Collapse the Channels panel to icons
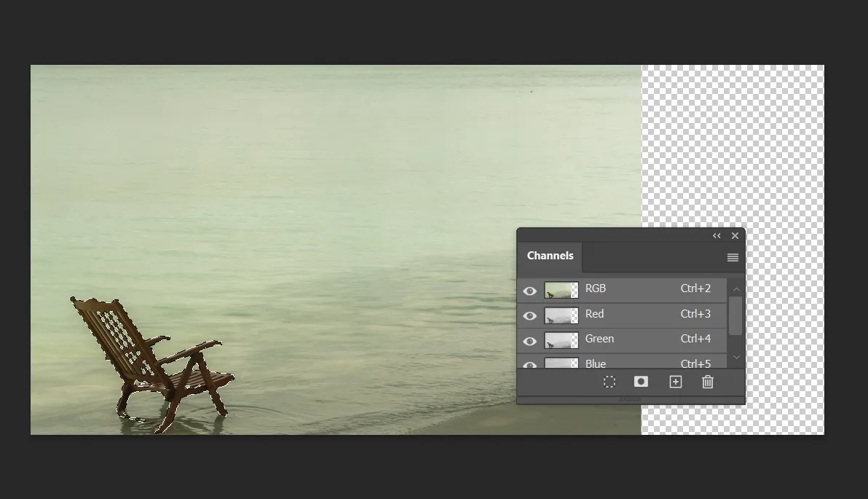 pos(717,235)
